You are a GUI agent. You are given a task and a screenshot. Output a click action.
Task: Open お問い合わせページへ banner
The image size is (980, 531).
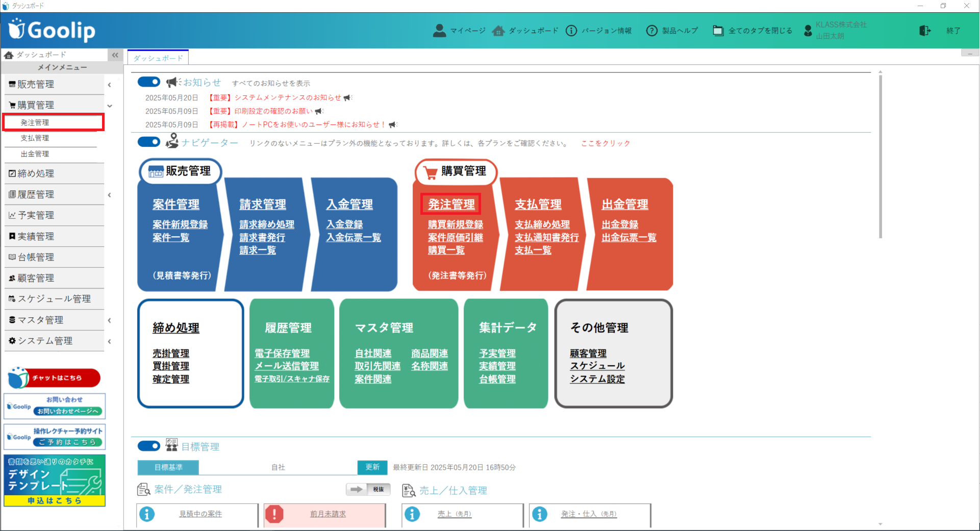(55, 406)
